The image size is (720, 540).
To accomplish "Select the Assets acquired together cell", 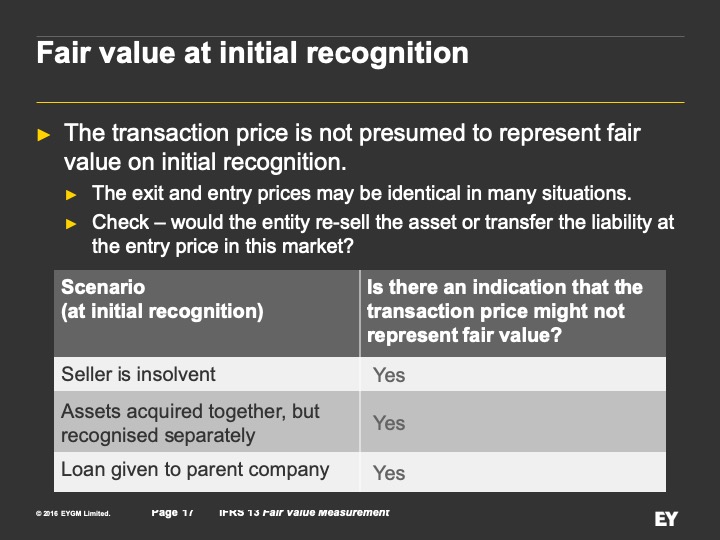I will 207,422.
